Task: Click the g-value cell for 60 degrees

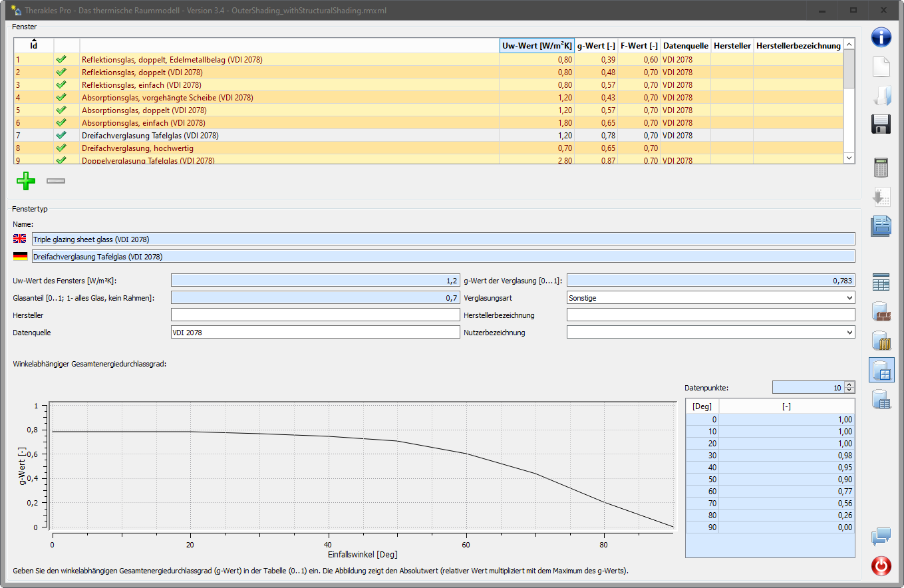Action: pyautogui.click(x=787, y=492)
